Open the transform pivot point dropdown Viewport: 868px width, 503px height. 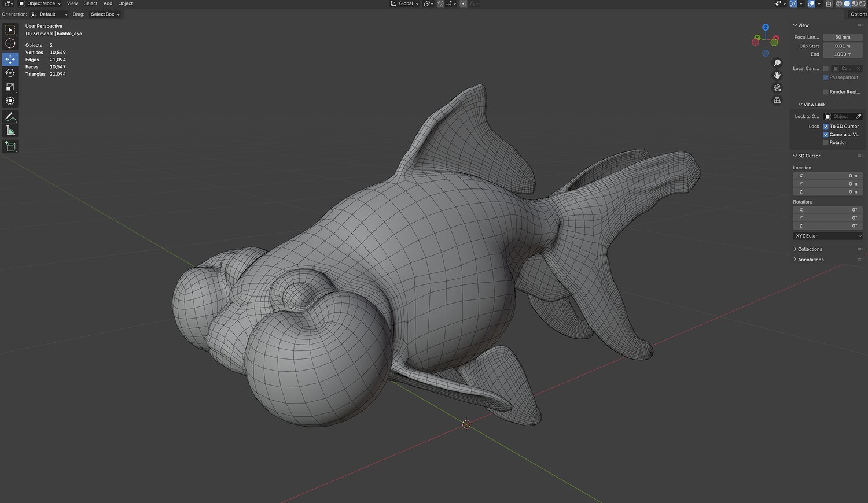point(428,3)
